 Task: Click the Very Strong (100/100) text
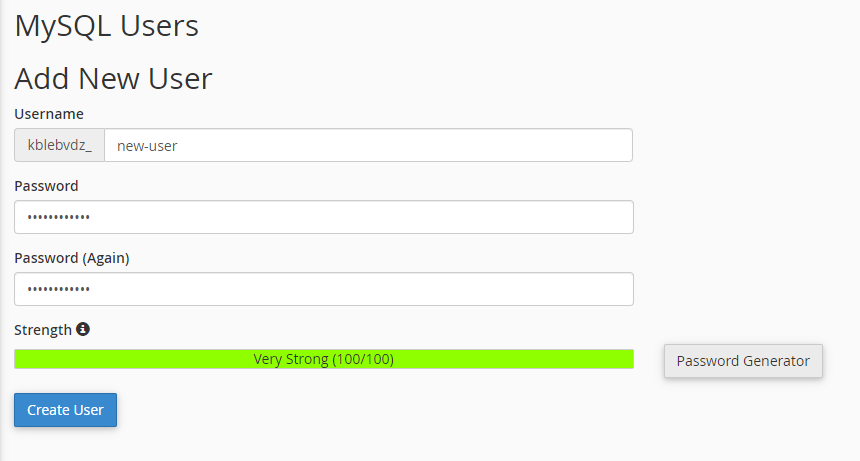click(324, 359)
